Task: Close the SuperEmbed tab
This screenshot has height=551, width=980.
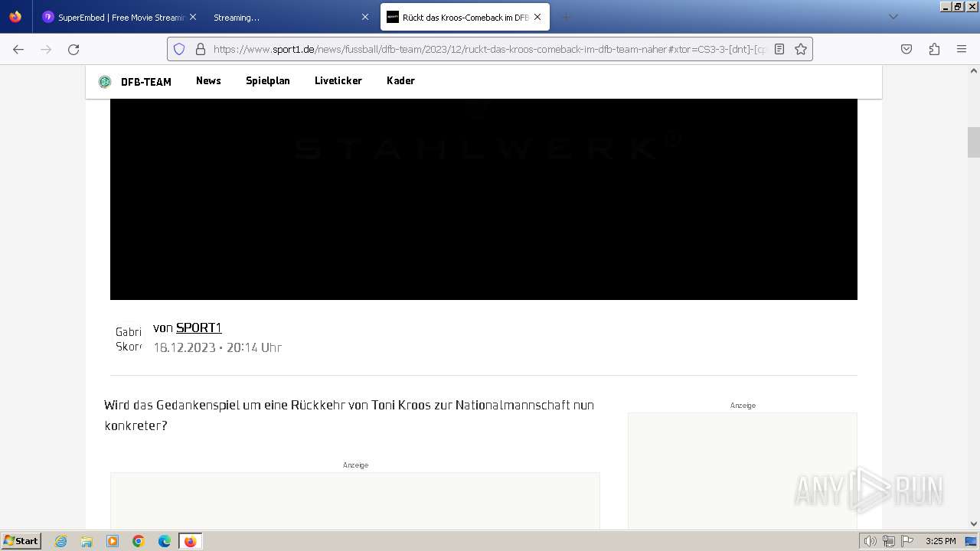Action: [x=192, y=17]
